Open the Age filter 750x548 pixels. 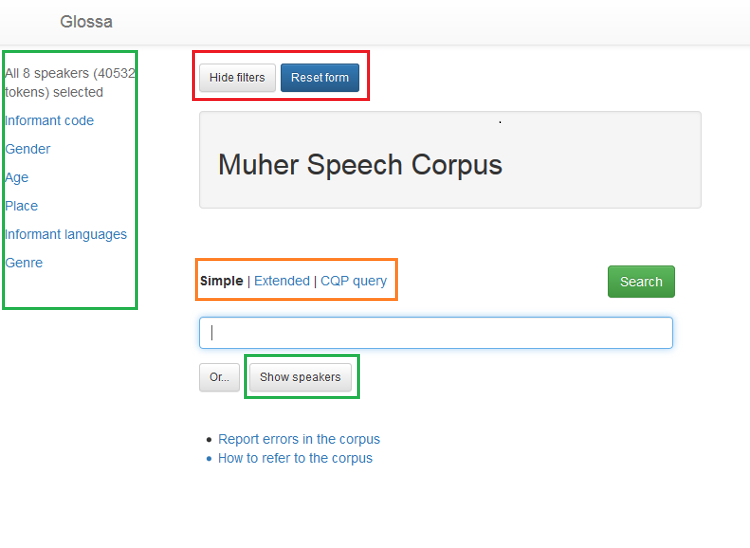pyautogui.click(x=17, y=178)
